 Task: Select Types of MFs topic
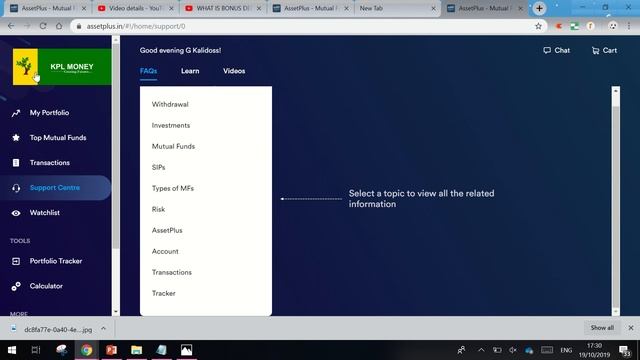(x=173, y=188)
